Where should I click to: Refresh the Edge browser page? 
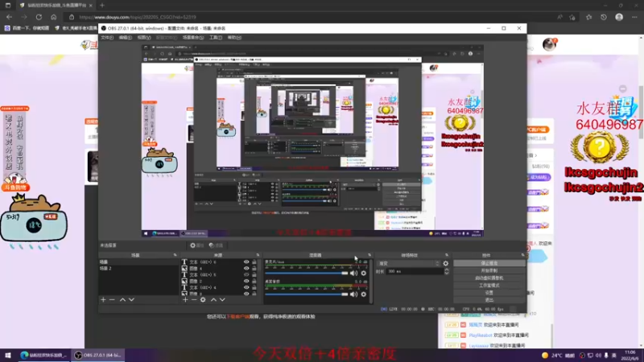tap(39, 17)
